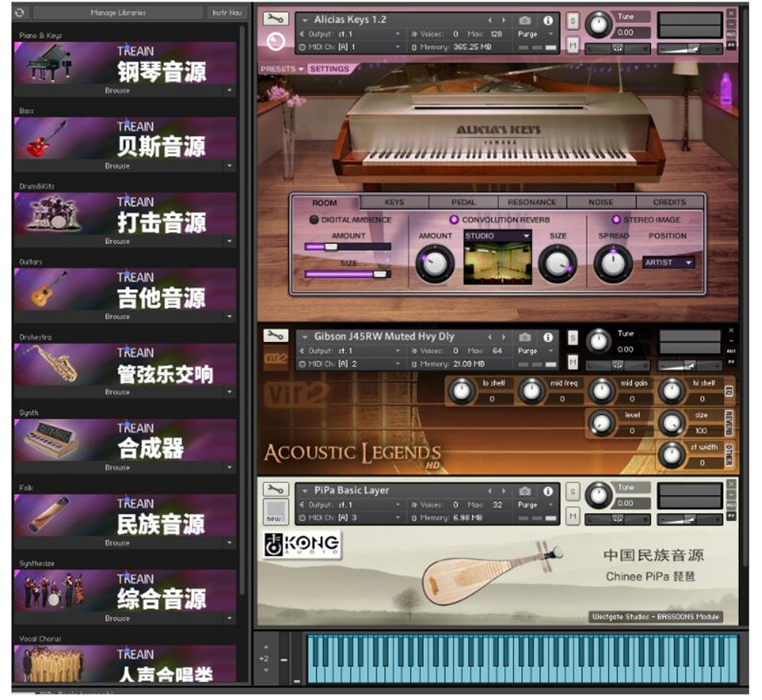Expand the Browse dropdown arrow under 吉他音源

click(x=229, y=316)
